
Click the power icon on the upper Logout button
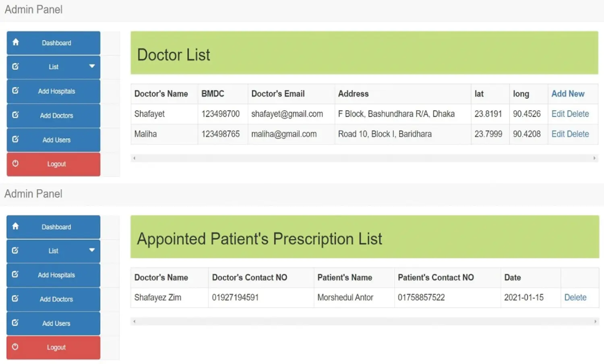15,163
